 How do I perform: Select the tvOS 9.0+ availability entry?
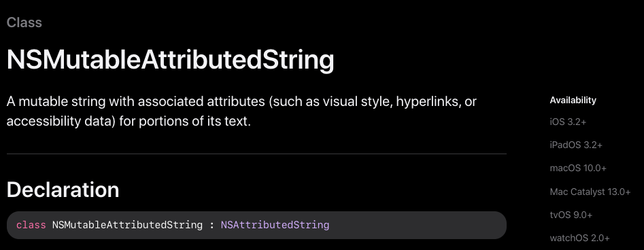[572, 215]
